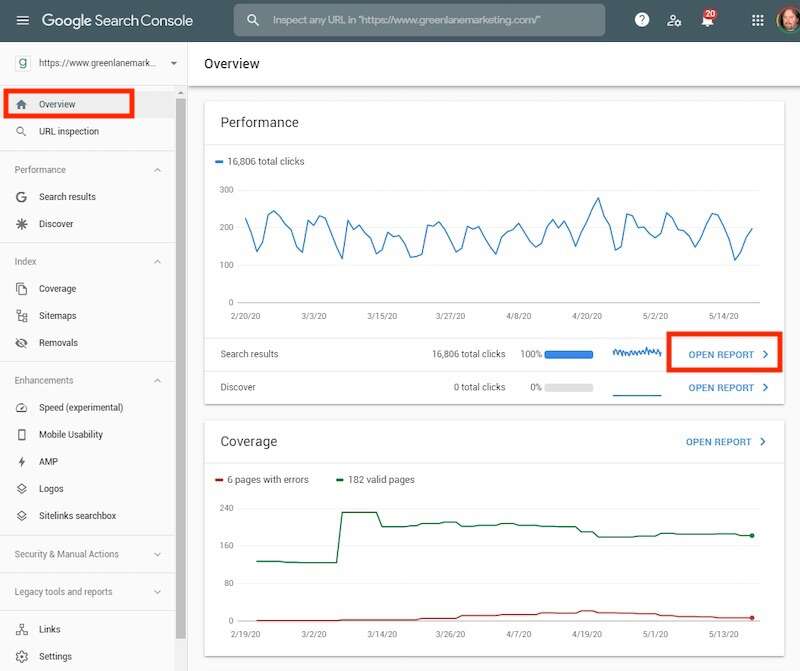Click the Discover flat sparkline

click(637, 394)
